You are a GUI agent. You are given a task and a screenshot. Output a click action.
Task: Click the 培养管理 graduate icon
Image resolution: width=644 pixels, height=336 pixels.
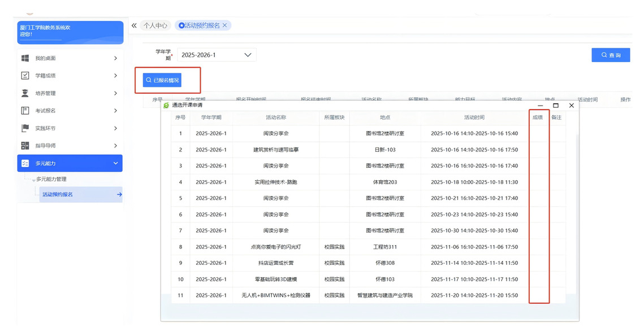[x=25, y=93]
